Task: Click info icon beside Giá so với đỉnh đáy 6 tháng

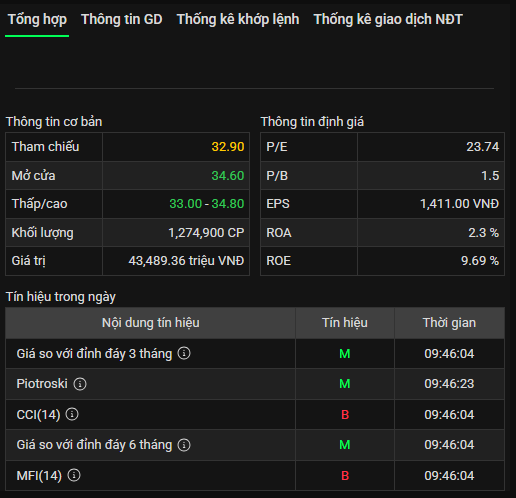Action: point(184,445)
